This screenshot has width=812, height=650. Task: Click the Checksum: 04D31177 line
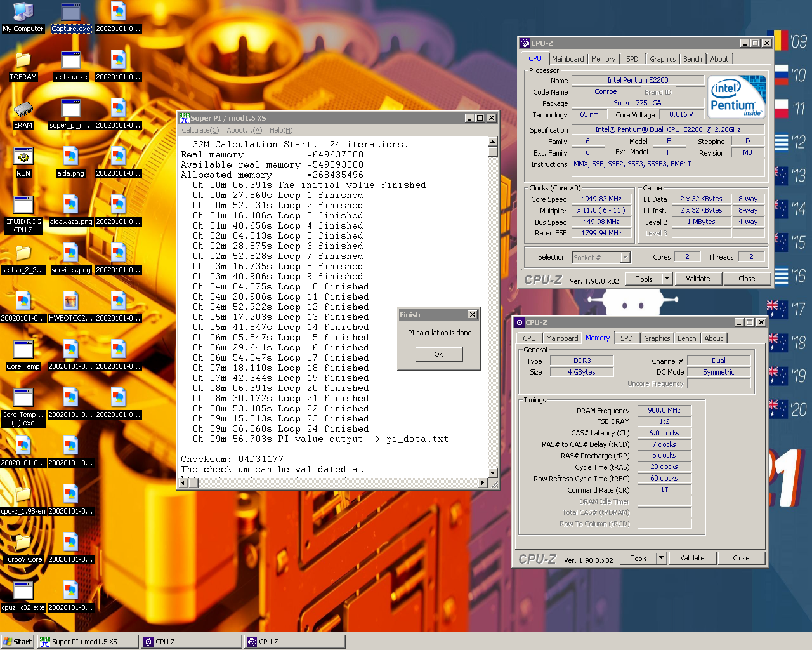(232, 459)
